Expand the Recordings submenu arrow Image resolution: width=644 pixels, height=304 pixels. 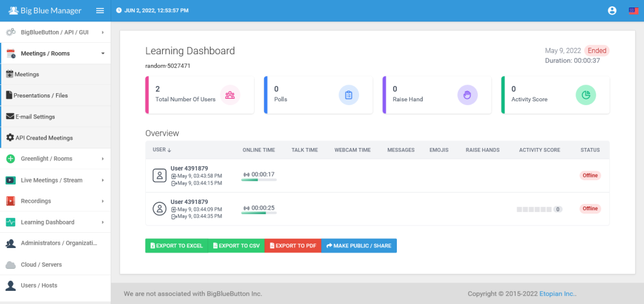point(103,201)
